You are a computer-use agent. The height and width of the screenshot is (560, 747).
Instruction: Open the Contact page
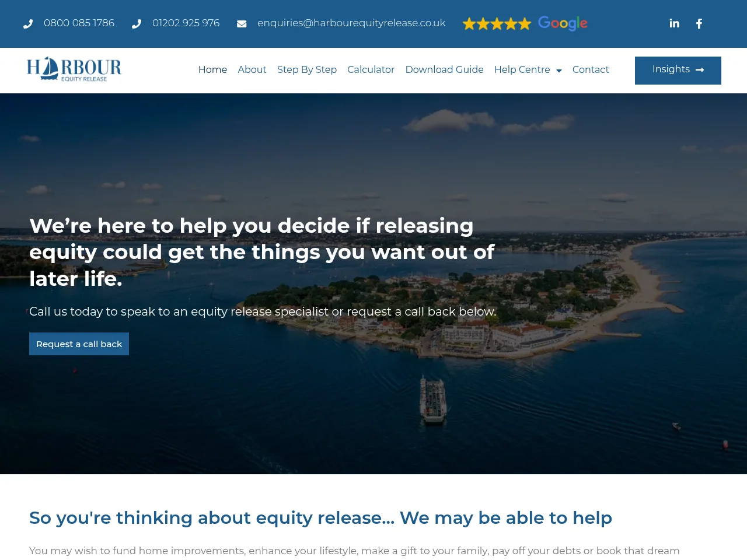[591, 70]
